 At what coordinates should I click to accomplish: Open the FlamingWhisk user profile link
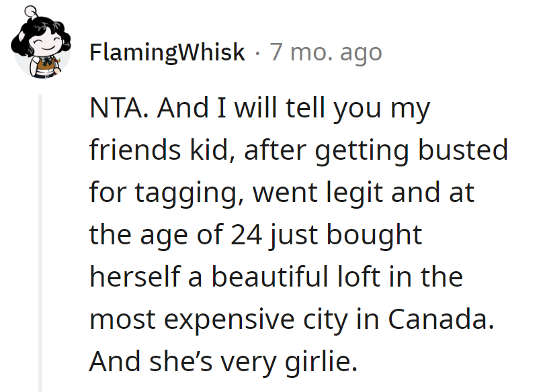click(167, 52)
